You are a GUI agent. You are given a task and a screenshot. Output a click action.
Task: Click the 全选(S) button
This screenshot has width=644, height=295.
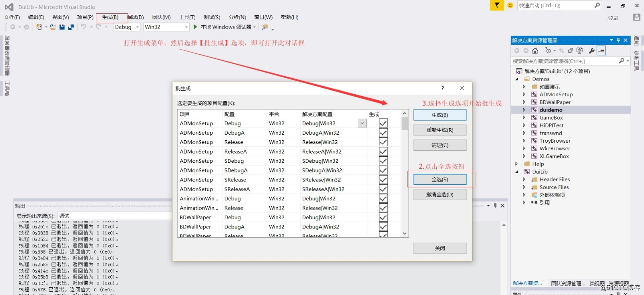coord(440,179)
